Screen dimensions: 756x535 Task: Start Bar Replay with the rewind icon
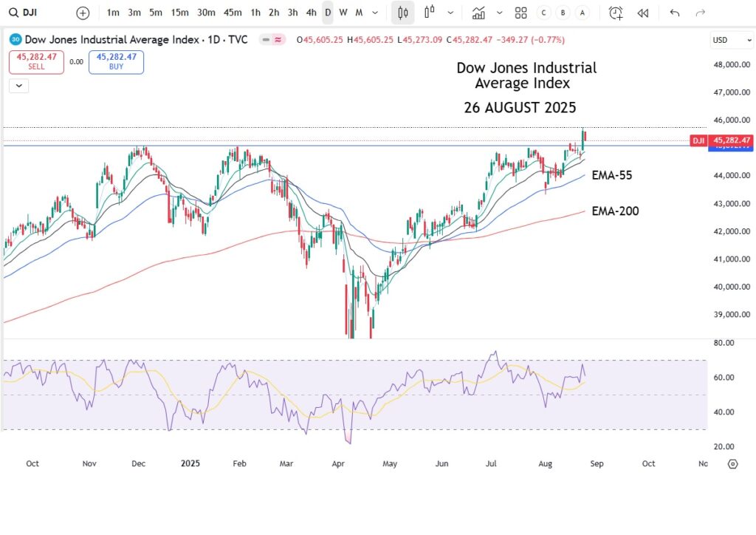tap(642, 13)
